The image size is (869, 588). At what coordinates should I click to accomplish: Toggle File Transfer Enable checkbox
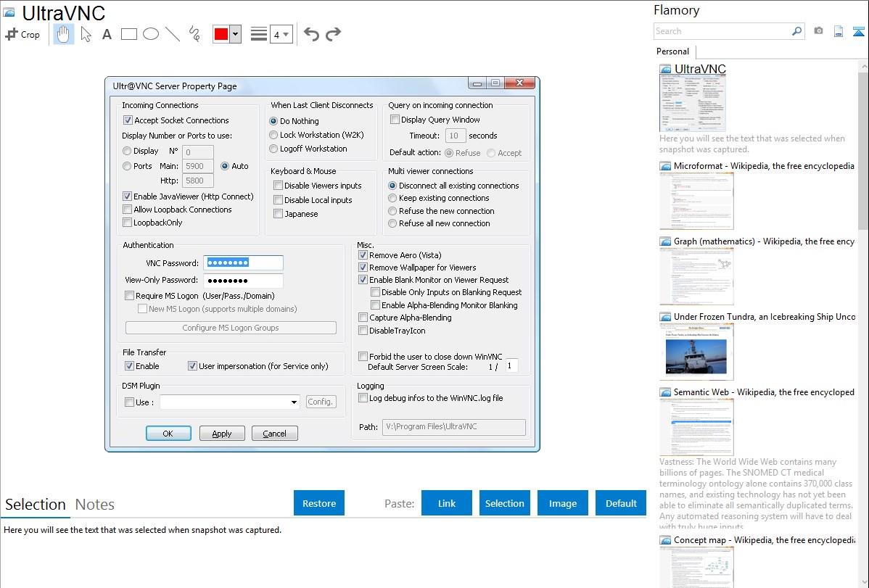[129, 365]
